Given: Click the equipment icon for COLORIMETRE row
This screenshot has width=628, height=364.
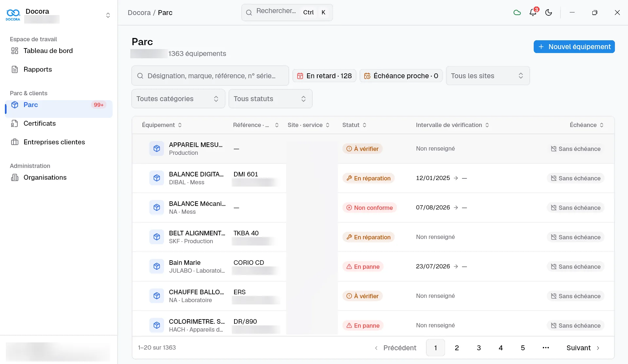Looking at the screenshot, I should (157, 325).
